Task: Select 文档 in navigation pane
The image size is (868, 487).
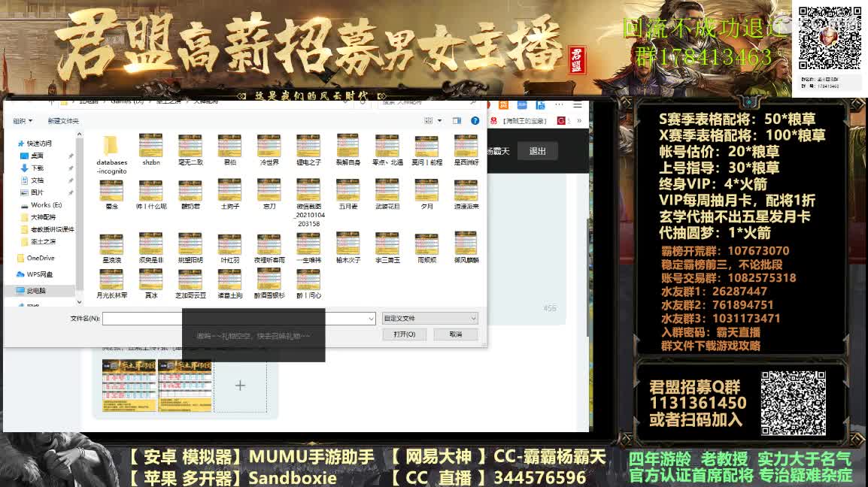Action: coord(32,180)
